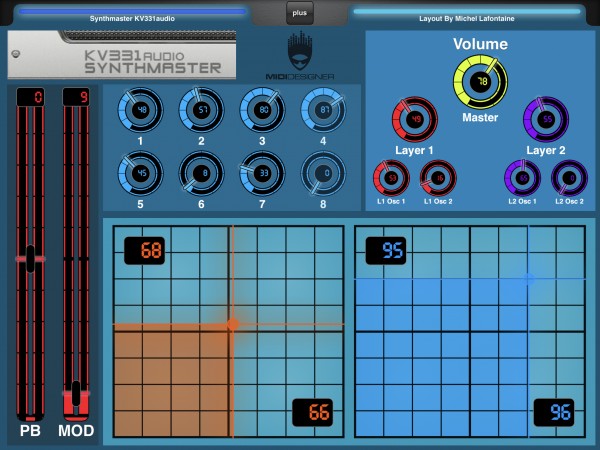The height and width of the screenshot is (450, 600).
Task: Click knob 1 showing 48
Action: coord(140,110)
